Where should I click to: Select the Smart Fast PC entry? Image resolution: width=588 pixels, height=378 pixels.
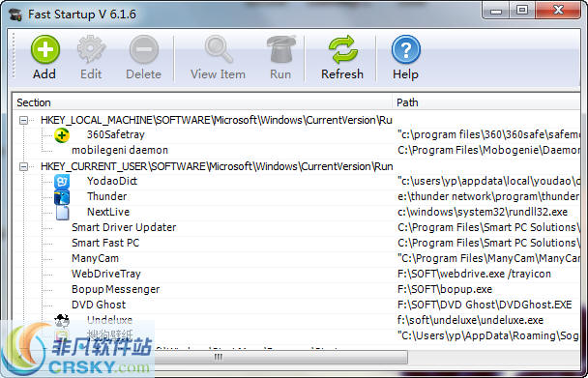(105, 243)
